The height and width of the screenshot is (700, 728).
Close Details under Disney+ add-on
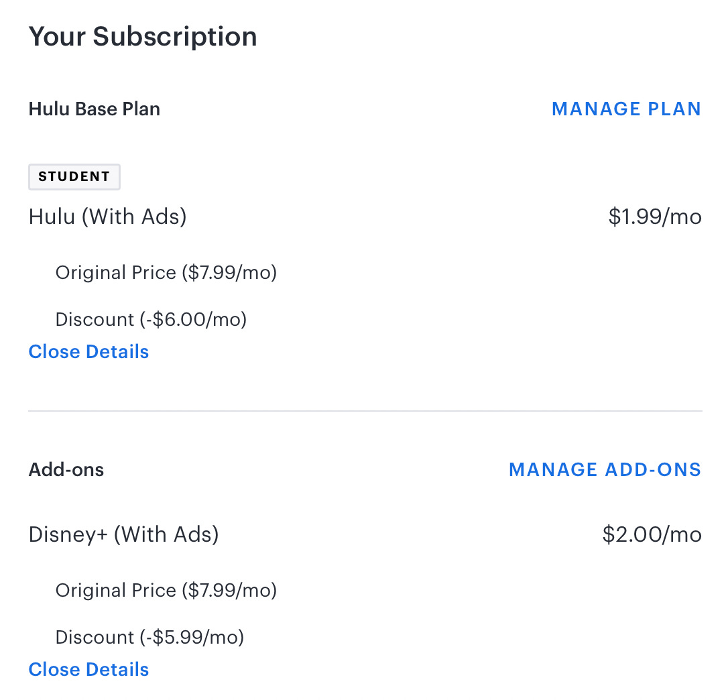click(88, 669)
